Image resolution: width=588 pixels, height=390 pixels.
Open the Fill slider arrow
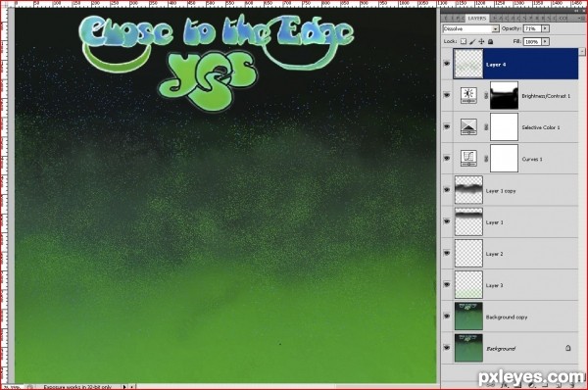click(x=545, y=41)
